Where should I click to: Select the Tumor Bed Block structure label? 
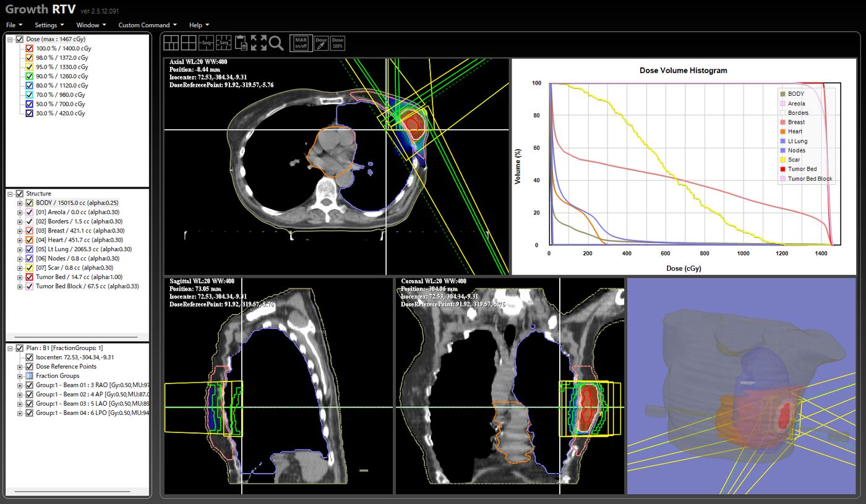(87, 286)
